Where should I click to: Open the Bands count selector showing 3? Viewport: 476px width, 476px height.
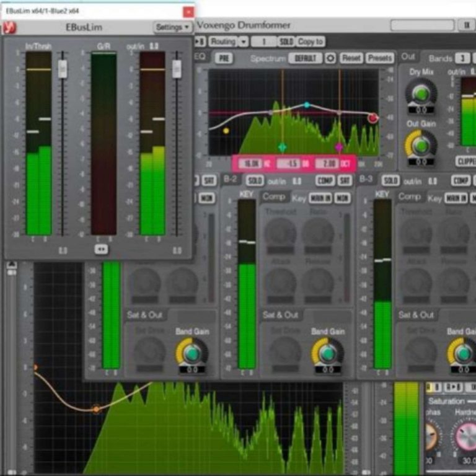click(462, 58)
